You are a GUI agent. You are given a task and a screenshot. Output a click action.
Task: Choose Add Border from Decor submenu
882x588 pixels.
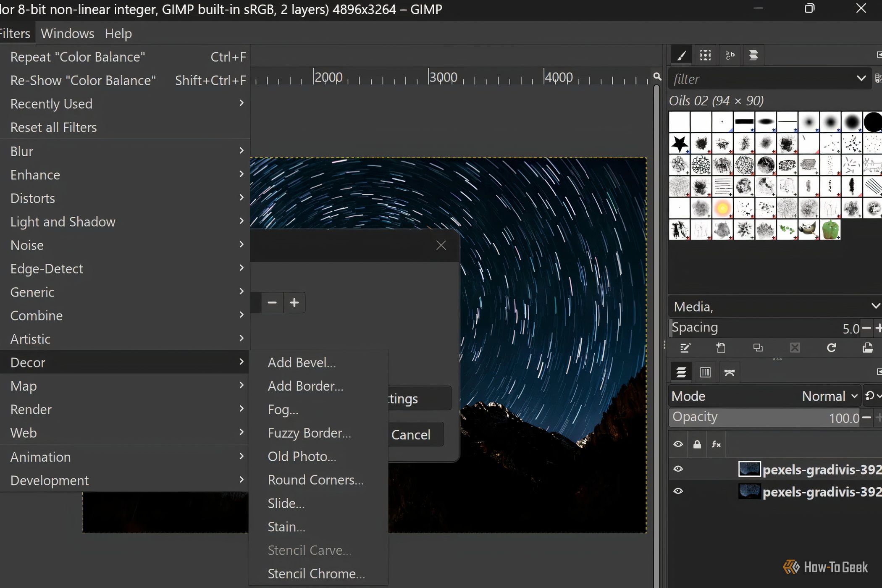point(318,386)
